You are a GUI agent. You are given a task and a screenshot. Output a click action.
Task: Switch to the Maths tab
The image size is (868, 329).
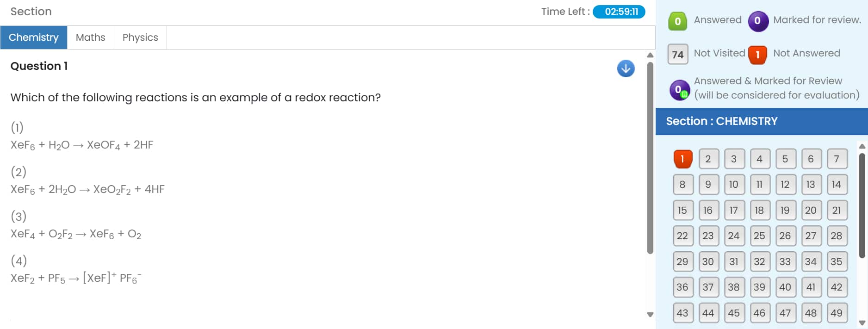tap(90, 37)
